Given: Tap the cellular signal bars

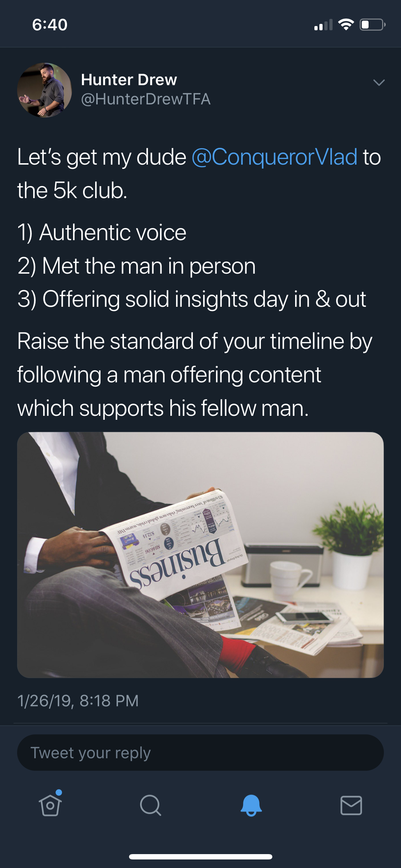Looking at the screenshot, I should click(x=323, y=25).
